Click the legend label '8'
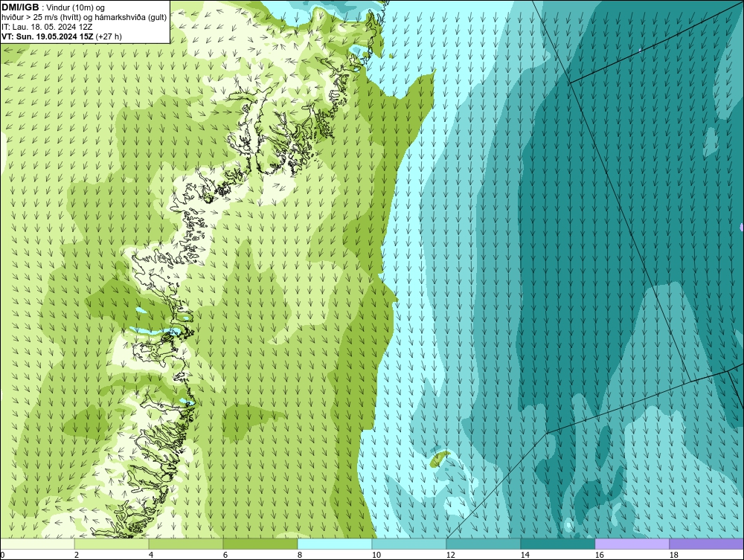The height and width of the screenshot is (560, 744). tap(300, 555)
